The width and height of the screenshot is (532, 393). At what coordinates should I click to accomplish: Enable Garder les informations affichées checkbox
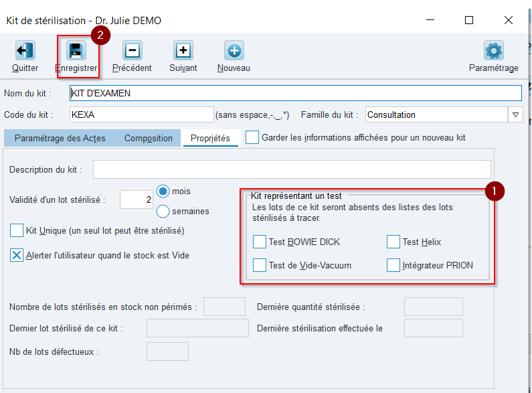point(252,137)
